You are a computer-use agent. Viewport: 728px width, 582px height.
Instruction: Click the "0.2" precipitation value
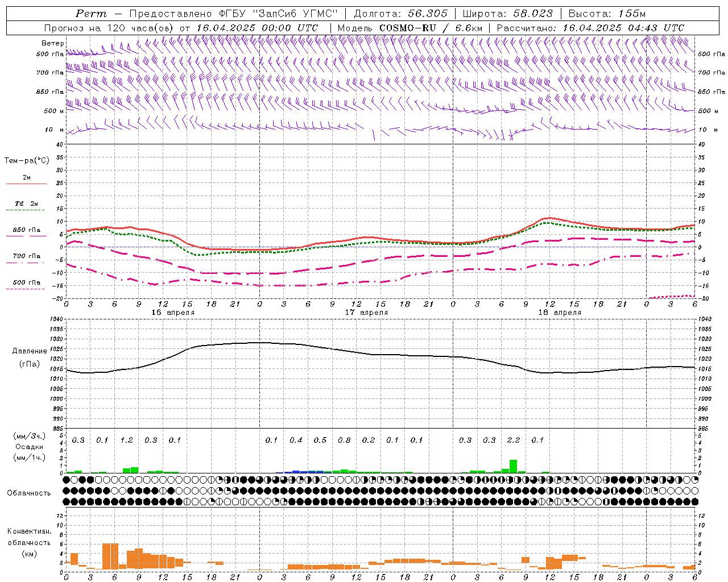point(369,440)
